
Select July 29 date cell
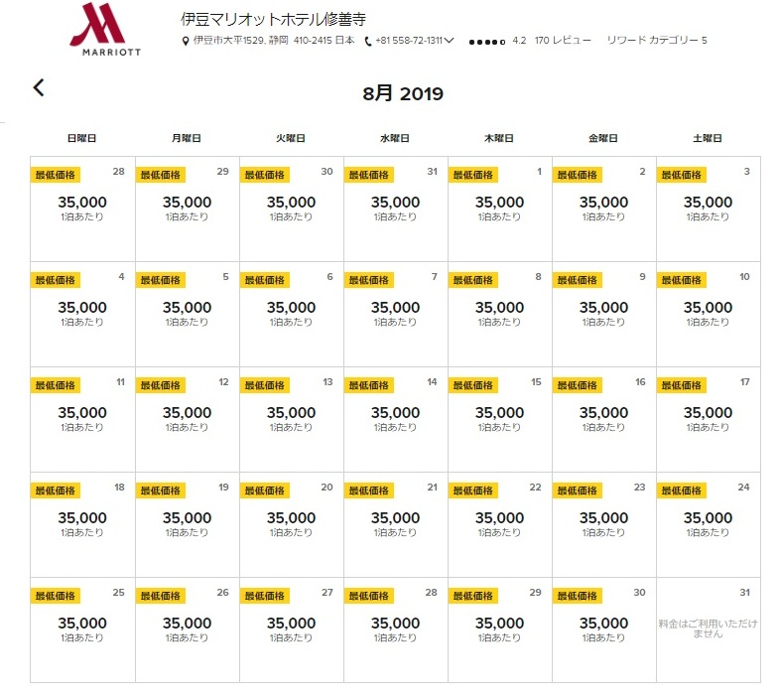188,209
